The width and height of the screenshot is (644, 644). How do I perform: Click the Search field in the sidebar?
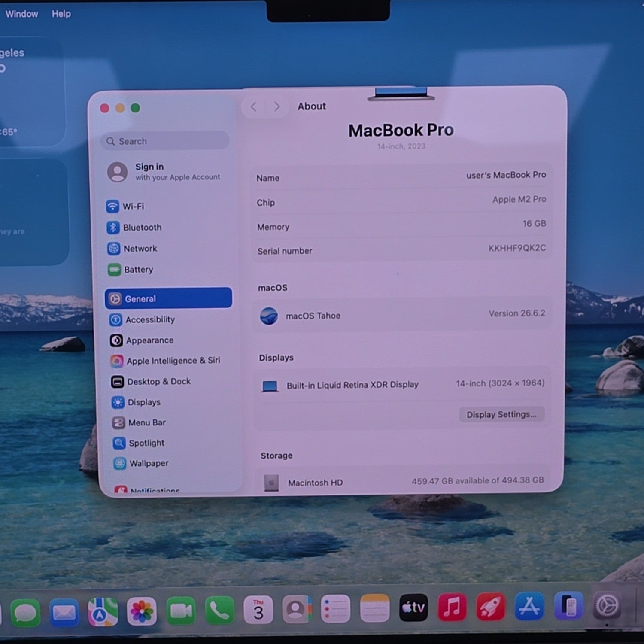tap(165, 141)
